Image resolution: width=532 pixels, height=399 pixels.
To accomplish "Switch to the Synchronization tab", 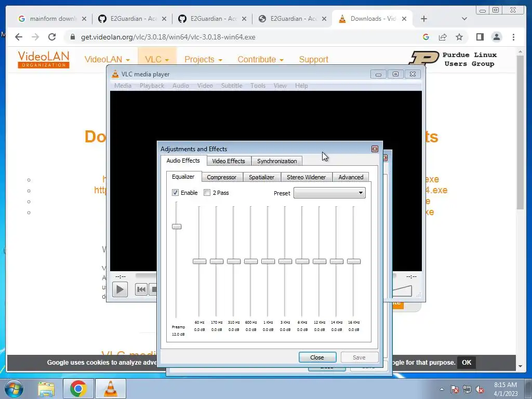I will pyautogui.click(x=277, y=161).
